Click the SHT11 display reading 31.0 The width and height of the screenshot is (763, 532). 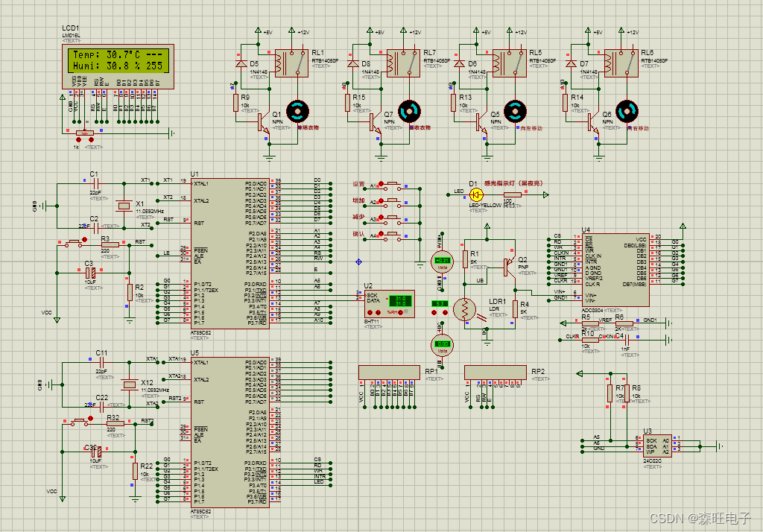point(400,301)
